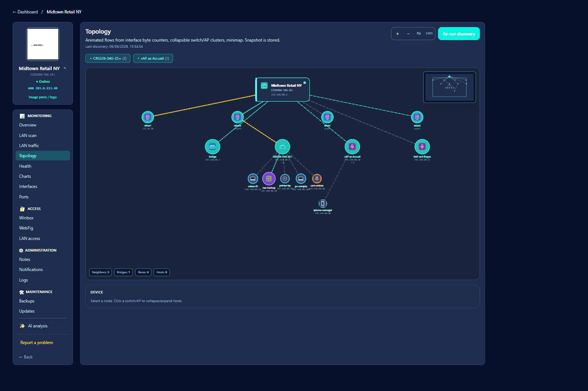Click the Neighbors: 3 stat badge
This screenshot has height=391, width=588.
[100, 272]
